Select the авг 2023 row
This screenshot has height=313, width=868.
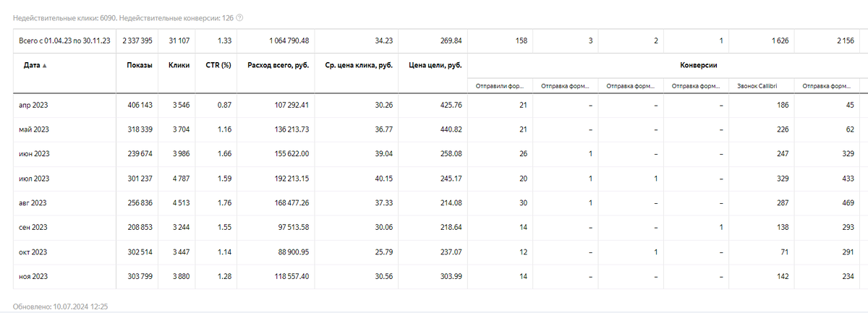click(33, 203)
